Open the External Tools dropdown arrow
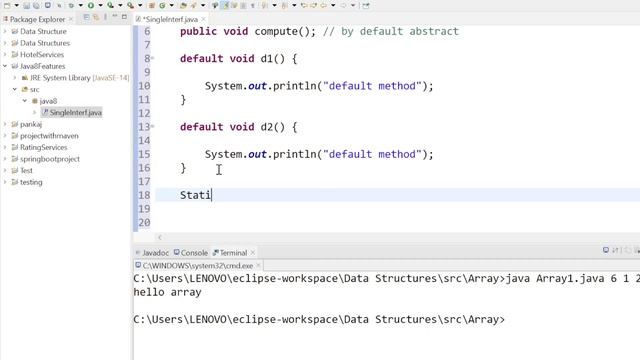Image resolution: width=640 pixels, height=360 pixels. [140, 5]
